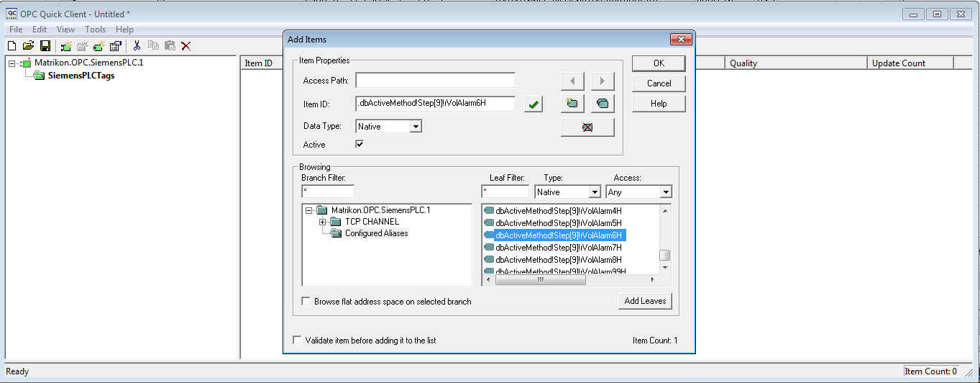Open the Access filter dropdown
980x383 pixels.
click(665, 192)
